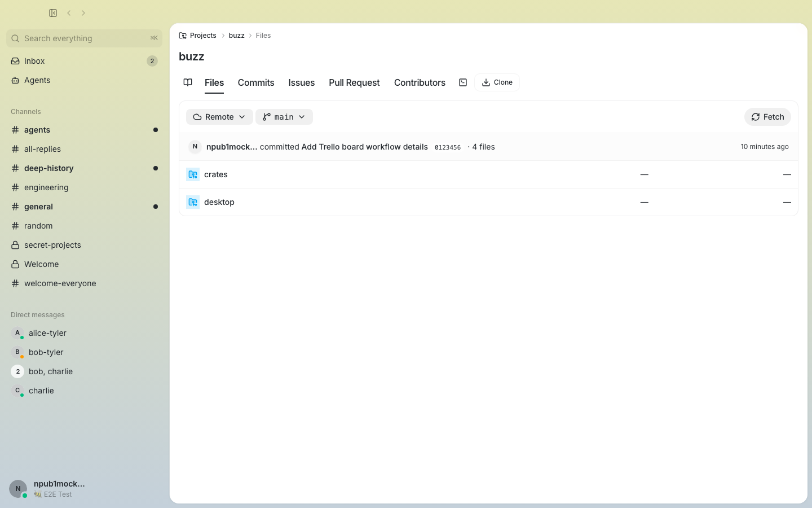Toggle the sidebar panel icon
Image resolution: width=812 pixels, height=508 pixels.
tap(53, 13)
